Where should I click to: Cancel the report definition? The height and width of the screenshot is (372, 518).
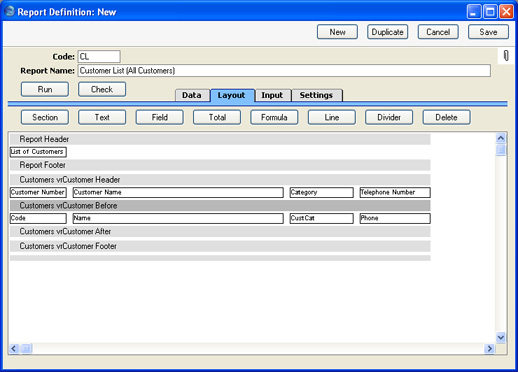[438, 32]
